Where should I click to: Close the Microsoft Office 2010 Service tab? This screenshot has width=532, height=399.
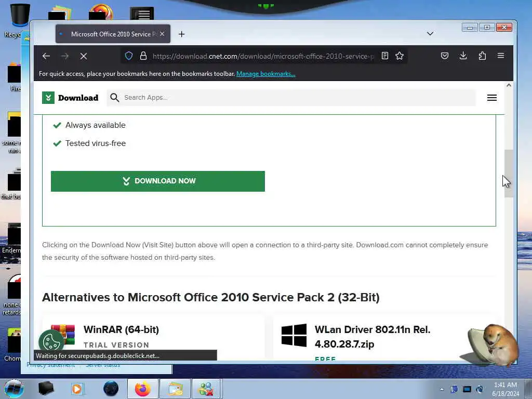click(x=162, y=34)
